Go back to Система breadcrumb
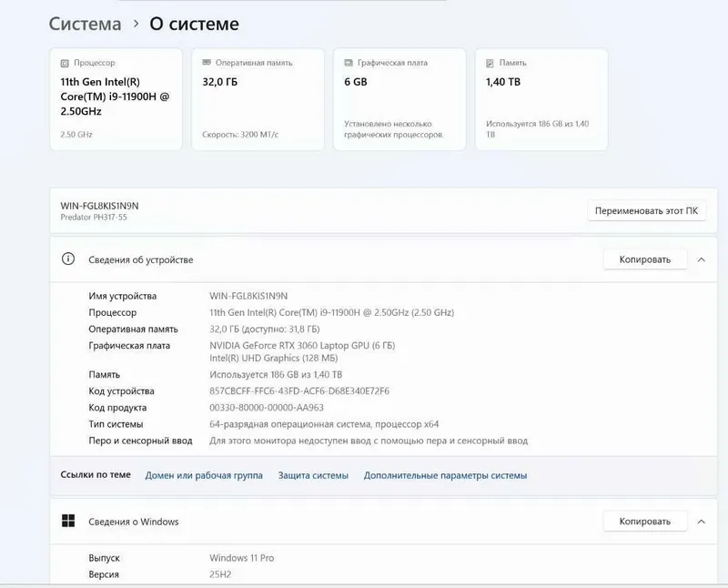Screen dimensions: 728x588 pos(85,24)
